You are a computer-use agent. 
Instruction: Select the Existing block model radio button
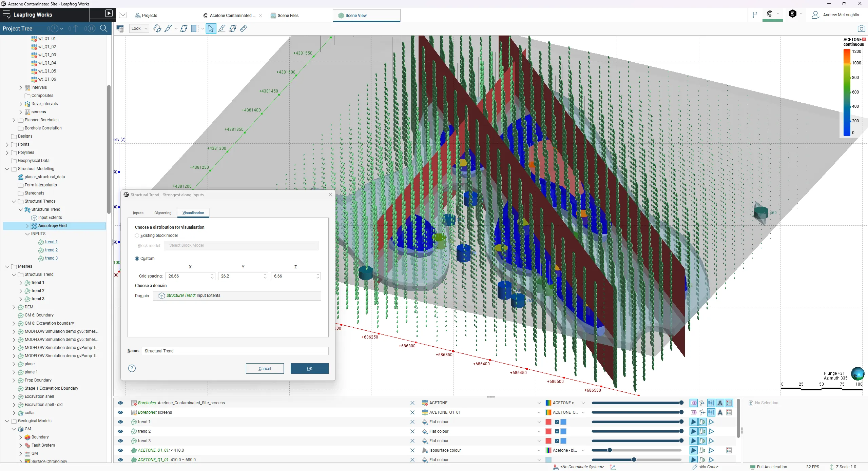[x=137, y=235]
